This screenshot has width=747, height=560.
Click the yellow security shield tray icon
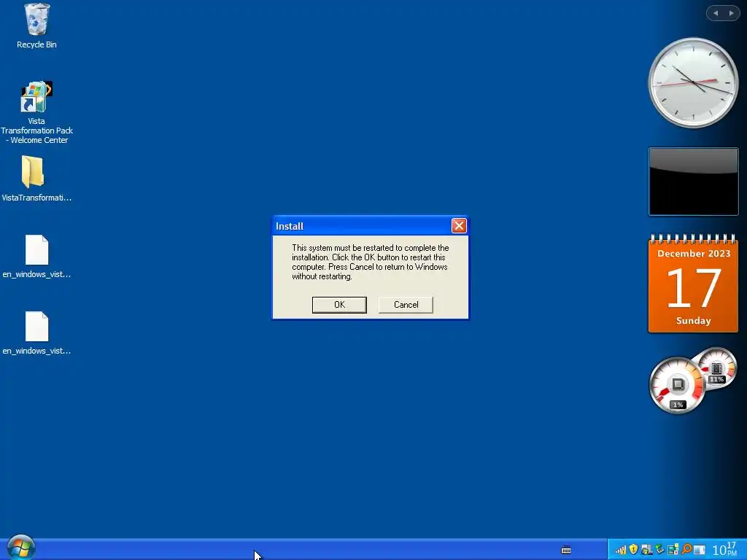coord(633,549)
